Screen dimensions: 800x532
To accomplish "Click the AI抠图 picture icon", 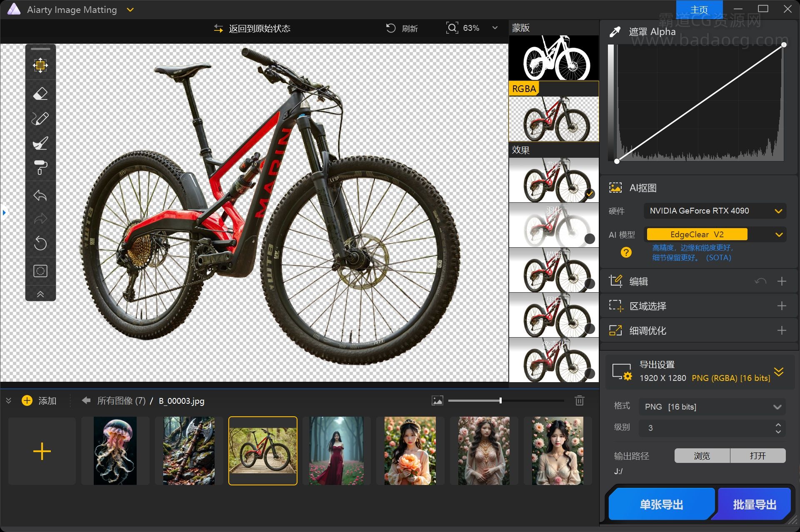I will pyautogui.click(x=615, y=188).
